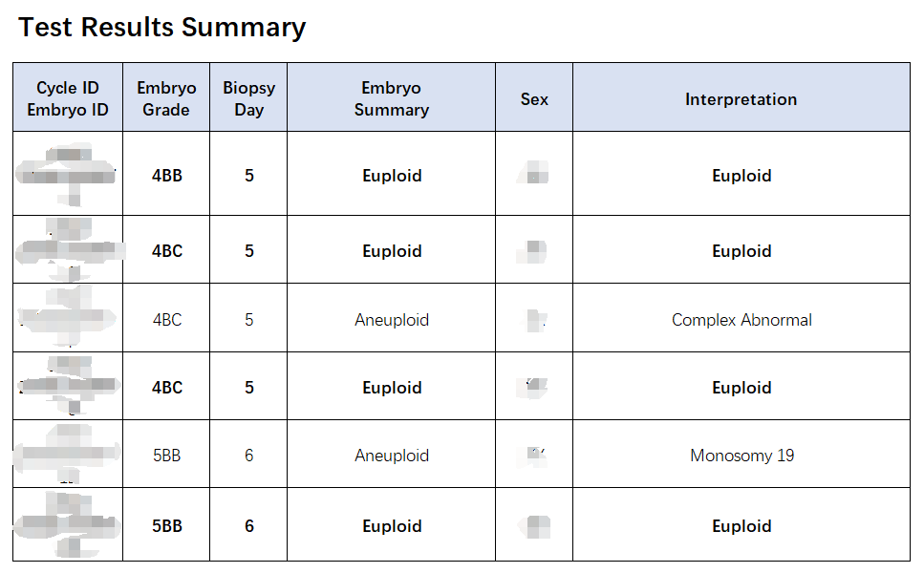This screenshot has width=924, height=573.
Task: Select Euploid summary for the 4BB embryo
Action: pos(392,176)
